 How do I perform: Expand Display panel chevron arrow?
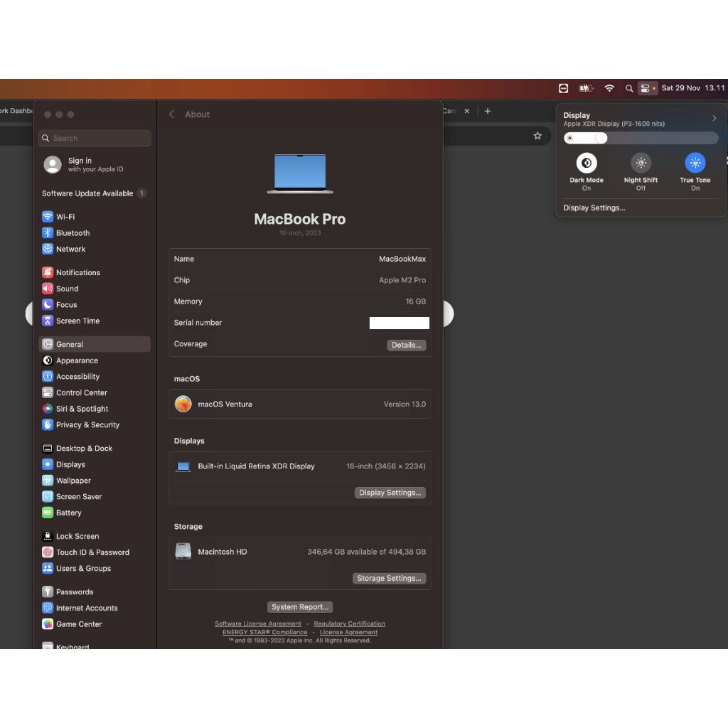click(x=714, y=119)
